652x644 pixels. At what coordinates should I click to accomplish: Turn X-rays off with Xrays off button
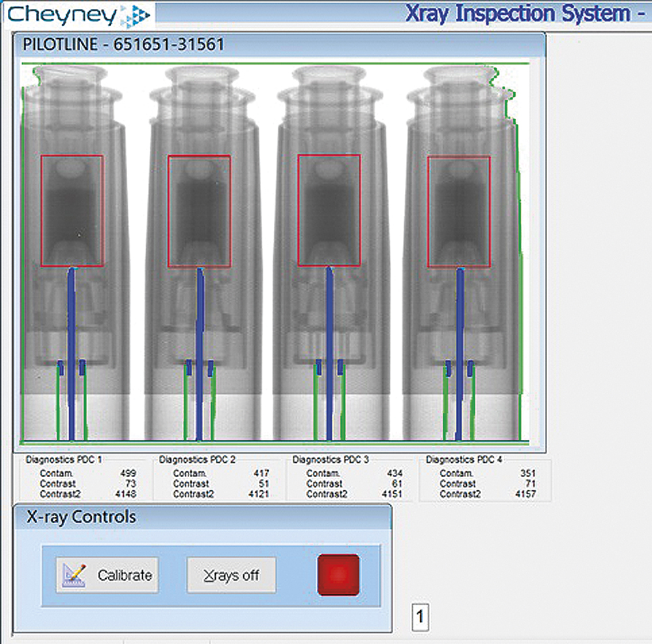(231, 575)
